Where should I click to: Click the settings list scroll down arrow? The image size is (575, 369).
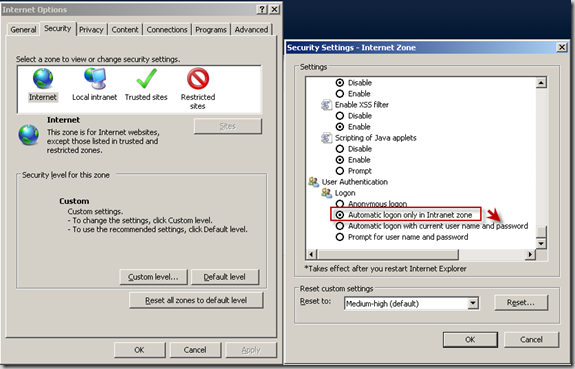[x=541, y=243]
